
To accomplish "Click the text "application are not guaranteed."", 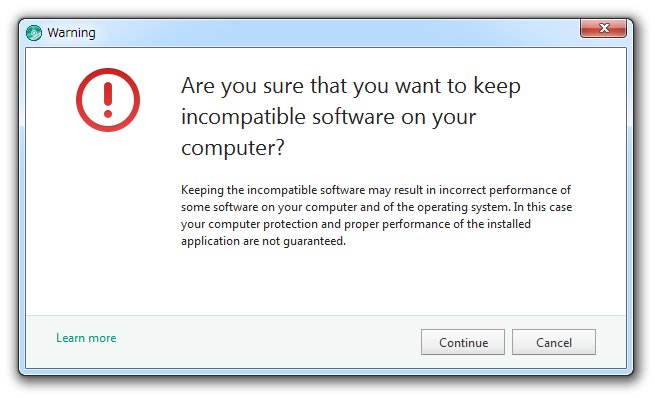I will (263, 241).
